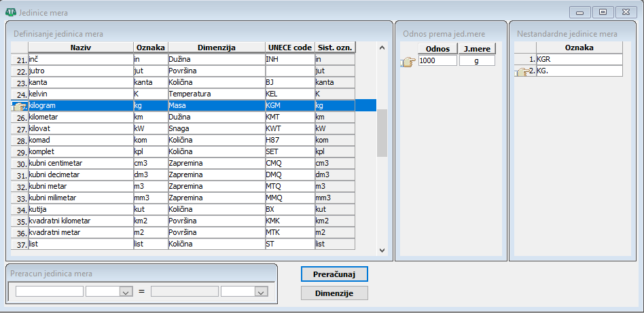
Task: Open the second unit dropdown in Preracun panel
Action: coord(260,291)
